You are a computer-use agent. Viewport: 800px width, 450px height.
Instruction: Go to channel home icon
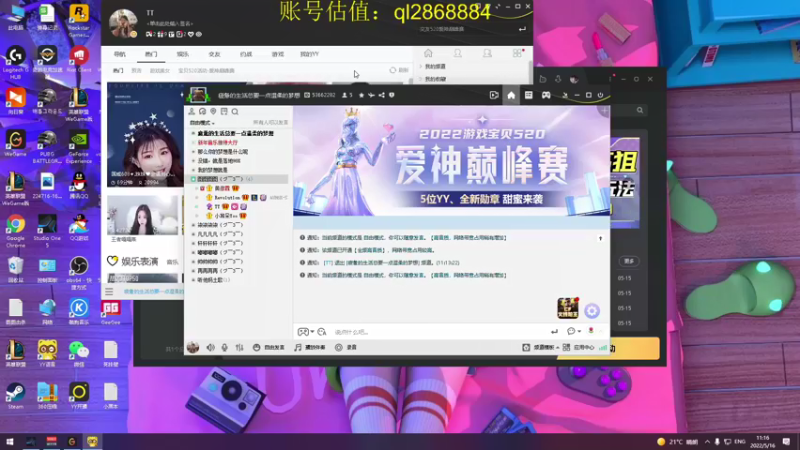[511, 95]
